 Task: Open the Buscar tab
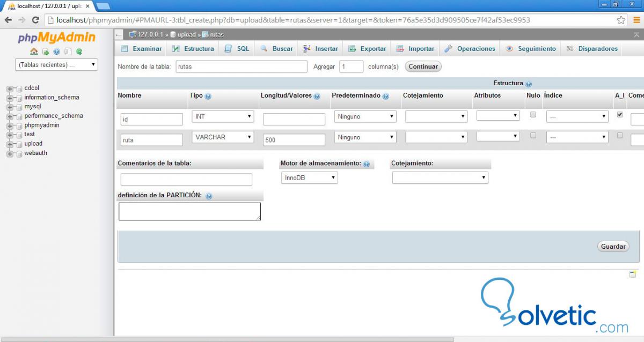coord(277,49)
